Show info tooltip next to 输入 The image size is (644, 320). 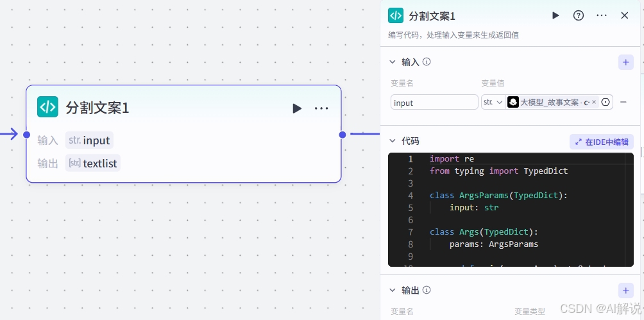coord(427,62)
